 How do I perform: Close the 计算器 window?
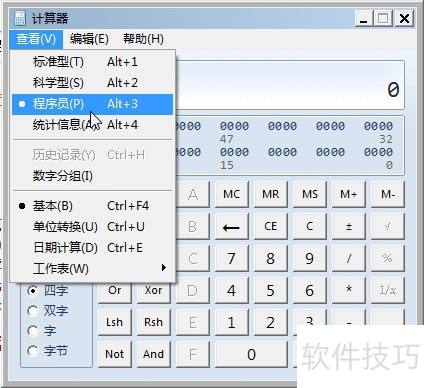404,18
